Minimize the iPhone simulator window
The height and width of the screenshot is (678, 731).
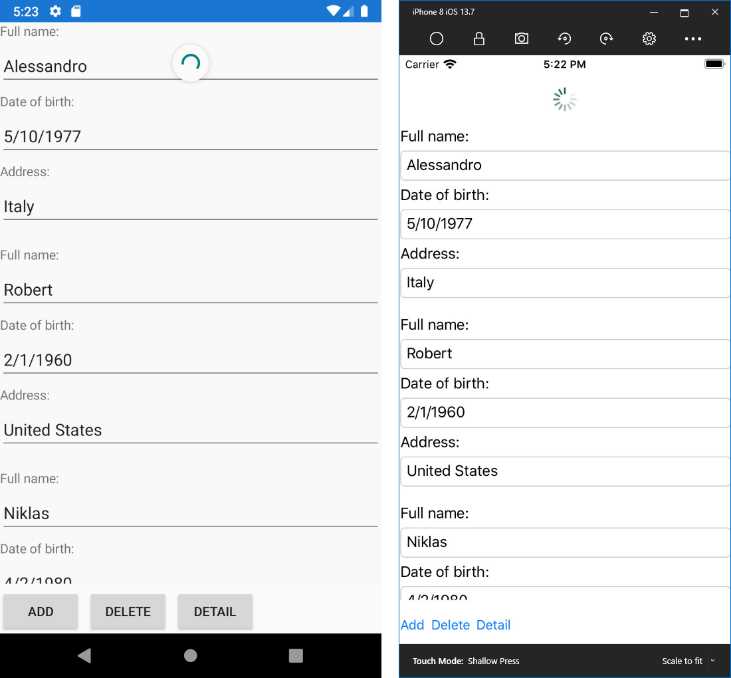click(654, 12)
